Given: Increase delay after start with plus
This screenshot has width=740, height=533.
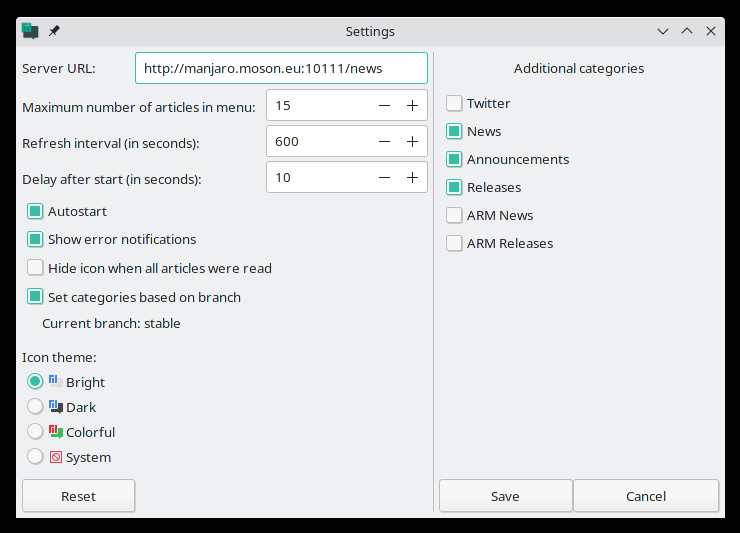Looking at the screenshot, I should tap(412, 178).
